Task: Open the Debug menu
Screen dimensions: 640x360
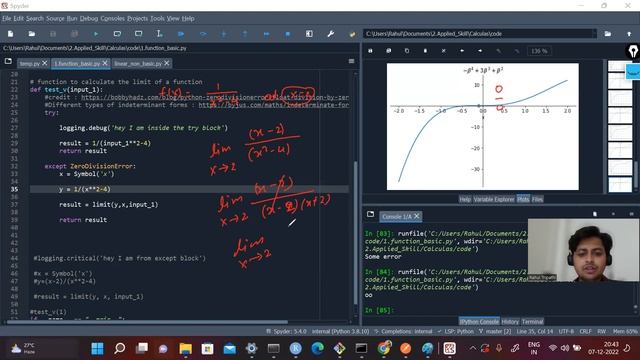Action: (89, 18)
